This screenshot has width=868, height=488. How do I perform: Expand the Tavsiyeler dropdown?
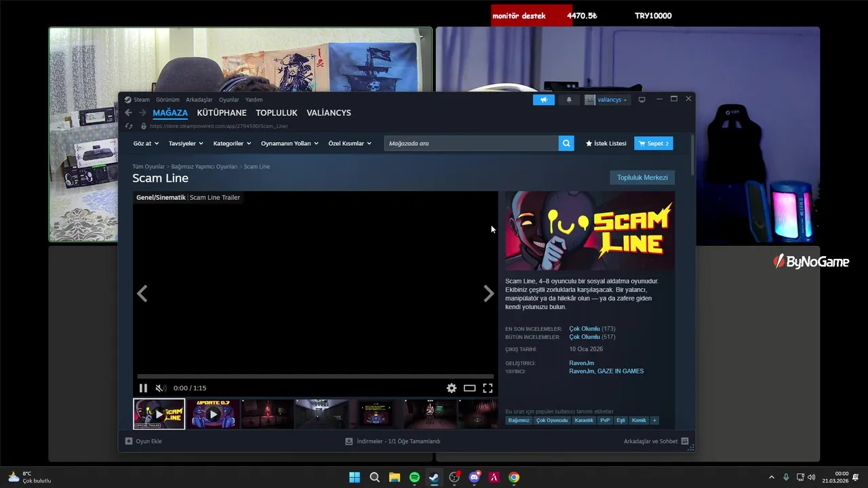[x=186, y=144]
